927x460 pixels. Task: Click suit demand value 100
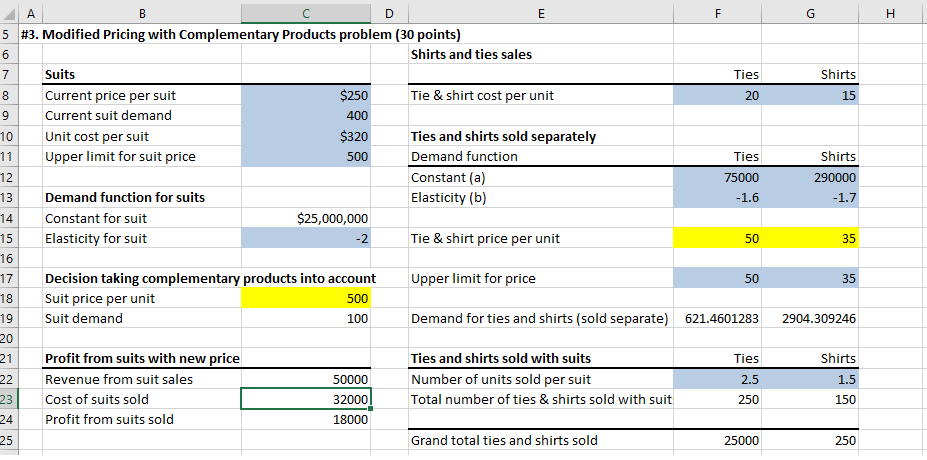[x=306, y=319]
